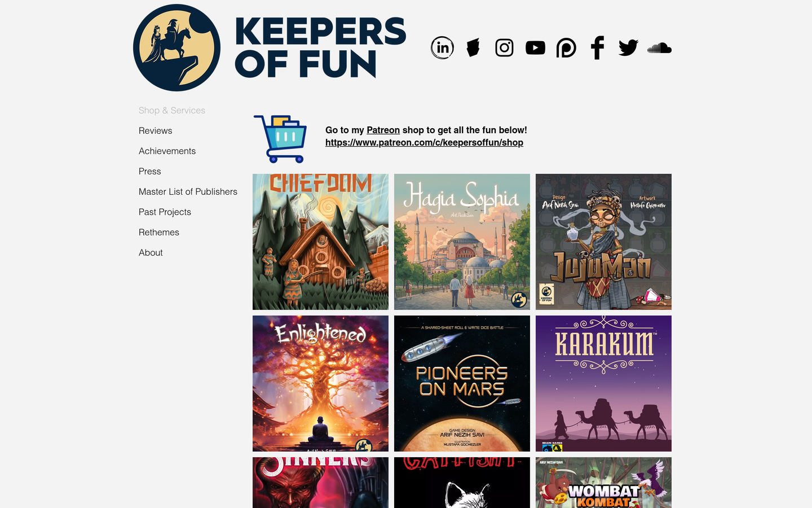Image resolution: width=812 pixels, height=508 pixels.
Task: Open the Reviews page
Action: (x=156, y=131)
